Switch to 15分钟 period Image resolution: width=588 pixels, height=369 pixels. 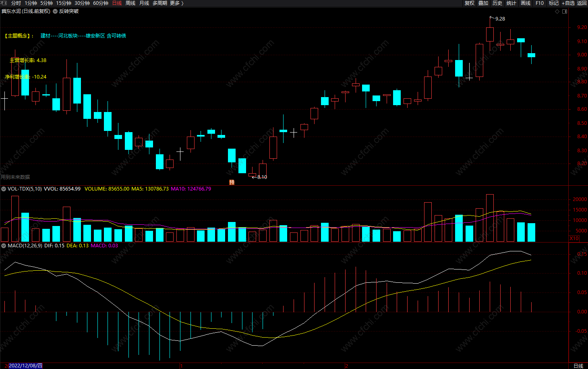[64, 3]
